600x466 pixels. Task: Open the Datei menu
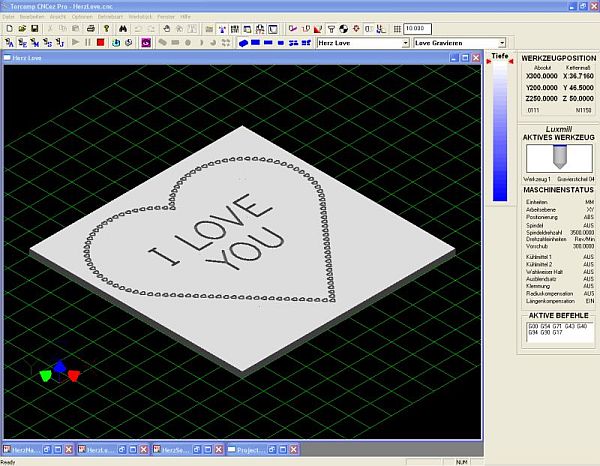[10, 17]
